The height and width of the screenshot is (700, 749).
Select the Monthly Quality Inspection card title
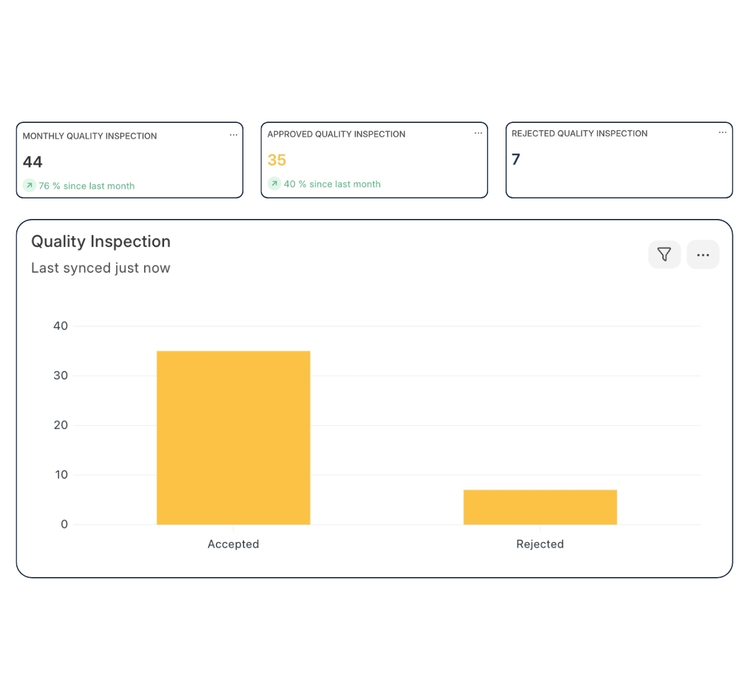coord(90,136)
